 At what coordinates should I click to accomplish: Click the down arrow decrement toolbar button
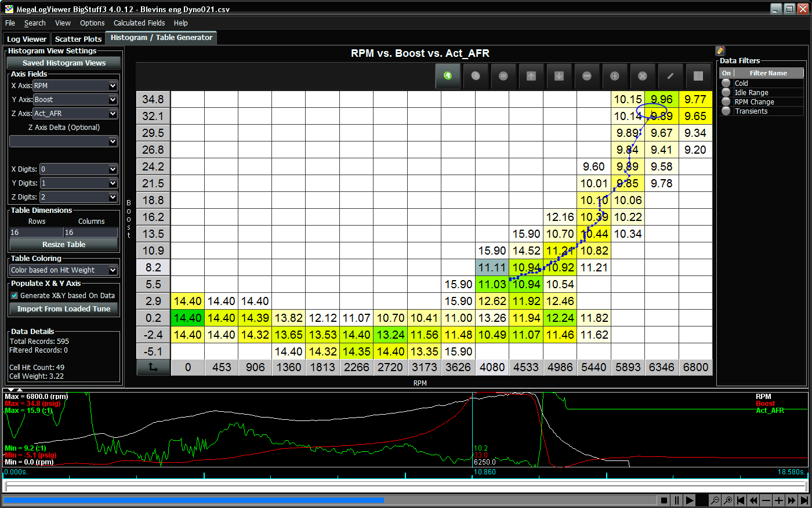point(559,76)
